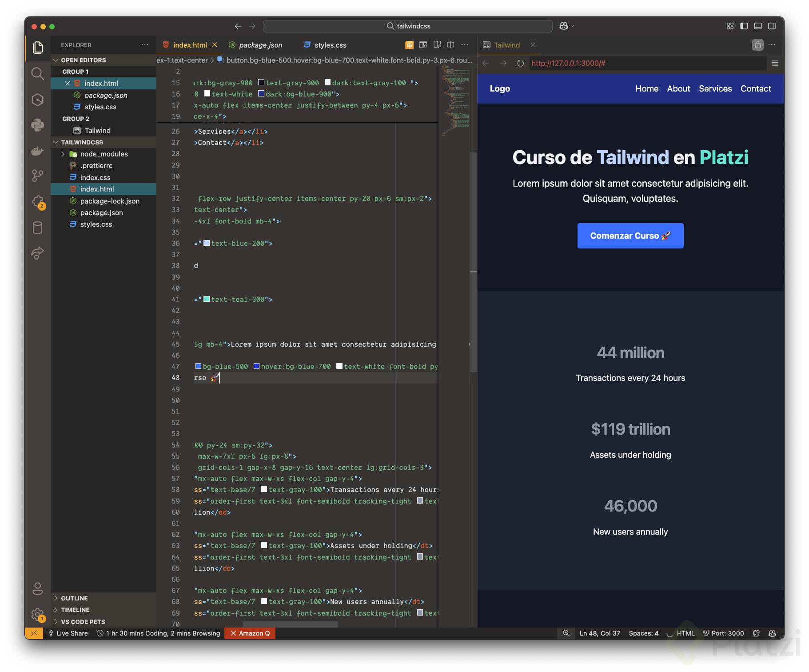This screenshot has width=809, height=672.
Task: Toggle the bottom panel
Action: tap(758, 26)
